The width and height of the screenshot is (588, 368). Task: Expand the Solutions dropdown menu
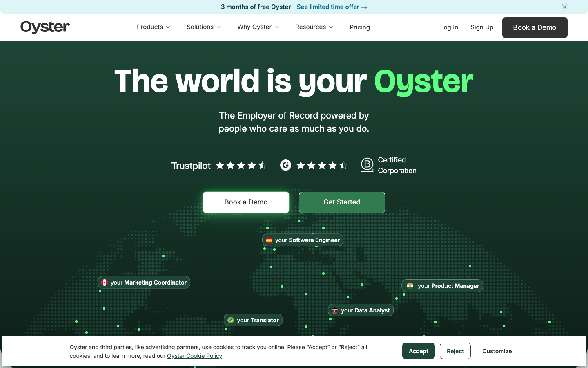coord(204,27)
